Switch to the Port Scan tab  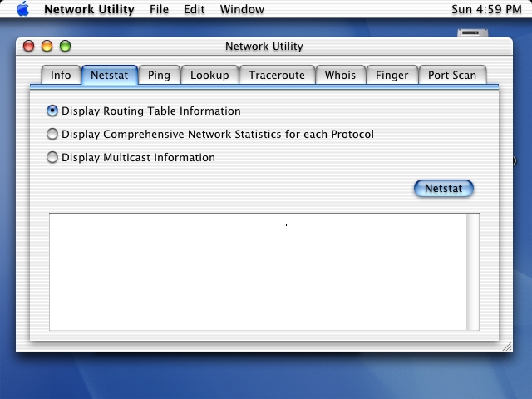(452, 75)
